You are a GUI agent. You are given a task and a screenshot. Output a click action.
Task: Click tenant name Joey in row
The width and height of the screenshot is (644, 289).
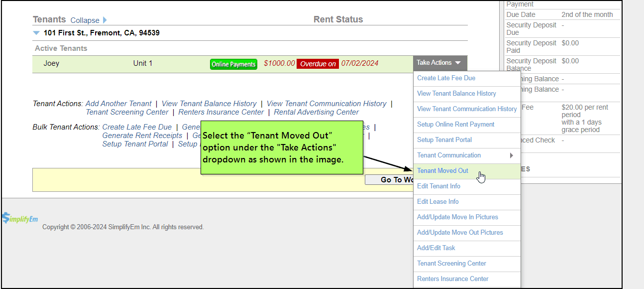(x=51, y=63)
